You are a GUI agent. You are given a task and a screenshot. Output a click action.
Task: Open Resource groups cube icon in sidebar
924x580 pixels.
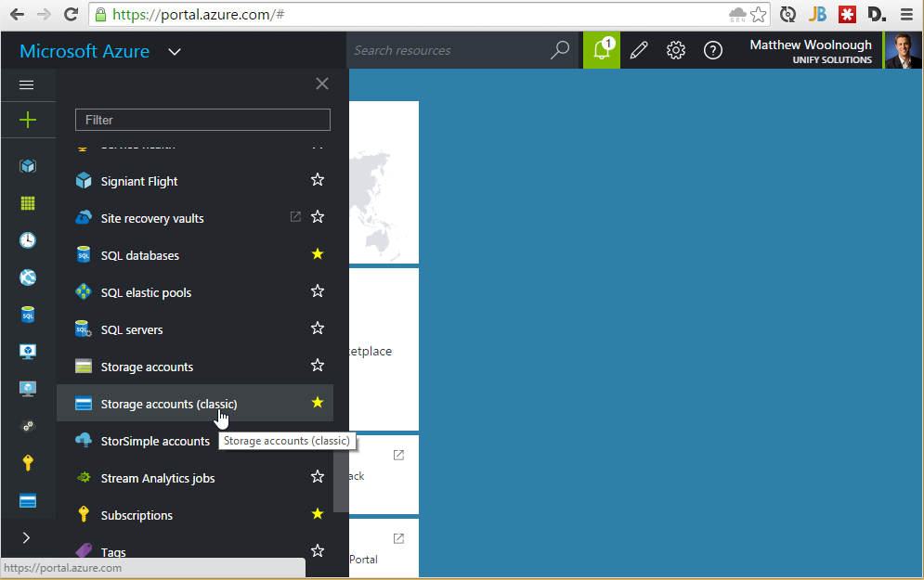(28, 166)
